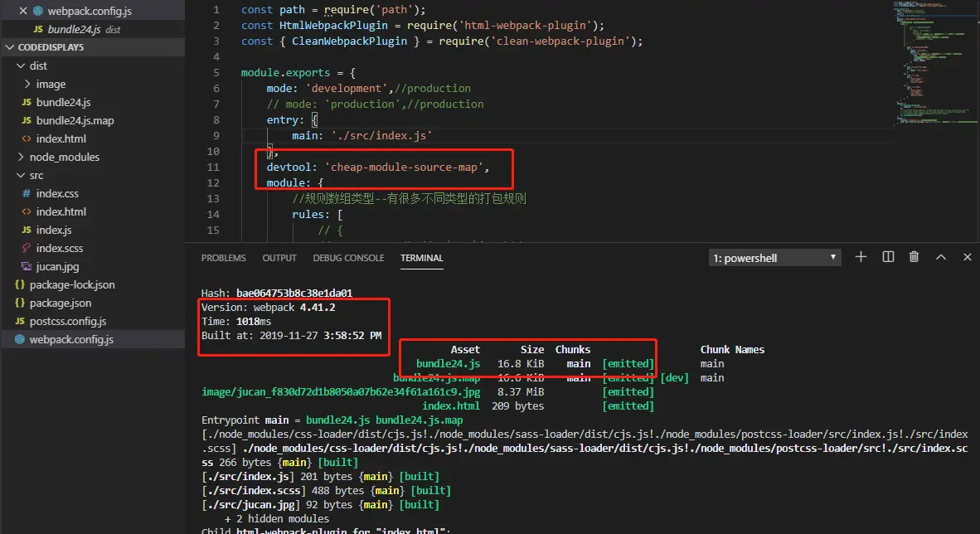Click the index.html asset in terminal output

[x=451, y=405]
